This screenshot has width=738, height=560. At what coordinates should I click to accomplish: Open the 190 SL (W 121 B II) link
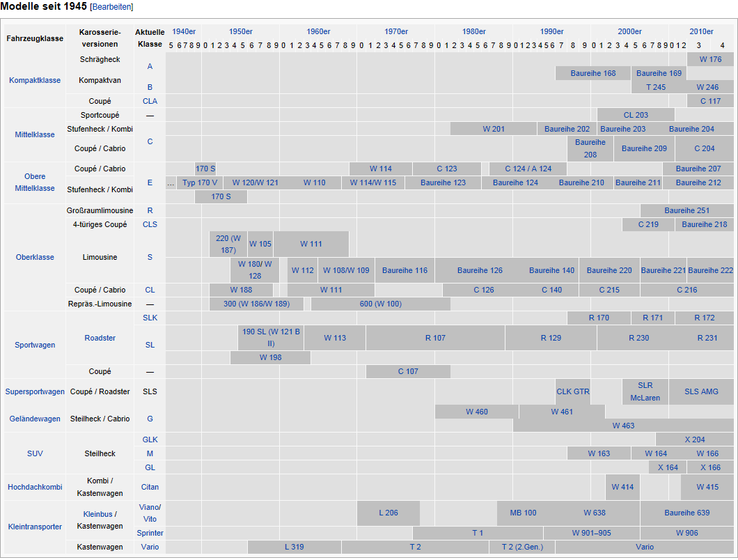[x=271, y=338]
